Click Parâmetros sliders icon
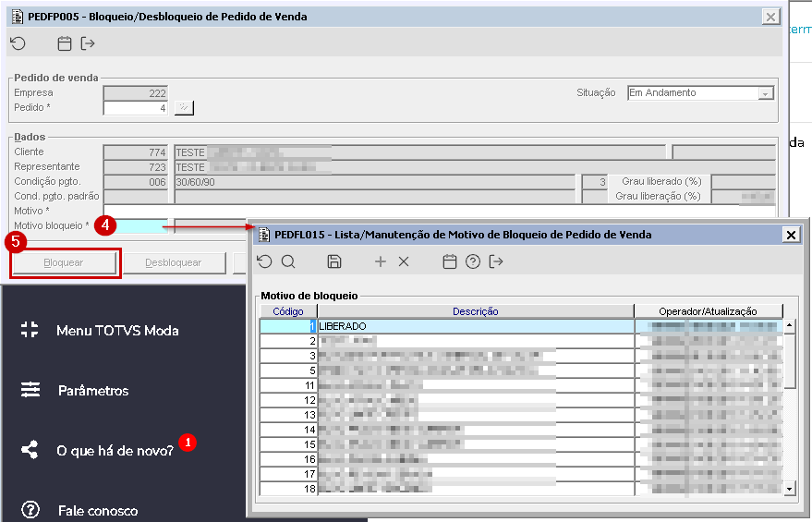This screenshot has width=812, height=522. click(x=30, y=390)
